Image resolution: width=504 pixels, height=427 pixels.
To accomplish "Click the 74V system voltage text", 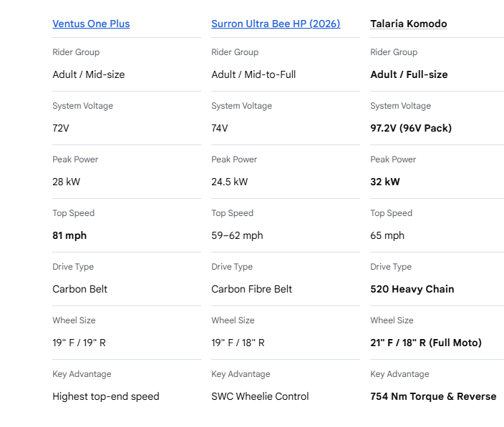I will pos(220,128).
